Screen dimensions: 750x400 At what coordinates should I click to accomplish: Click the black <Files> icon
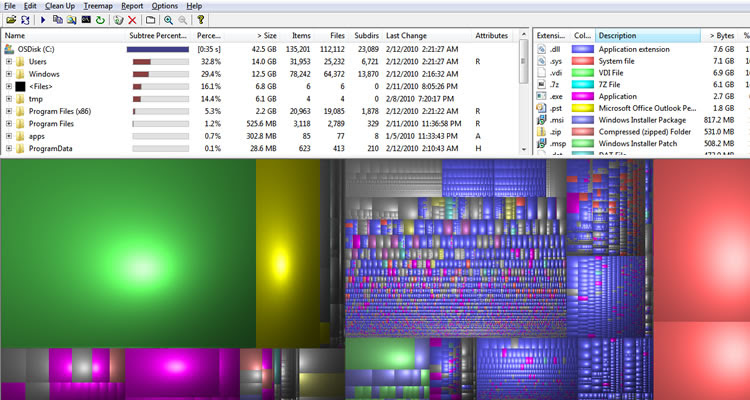(20, 86)
